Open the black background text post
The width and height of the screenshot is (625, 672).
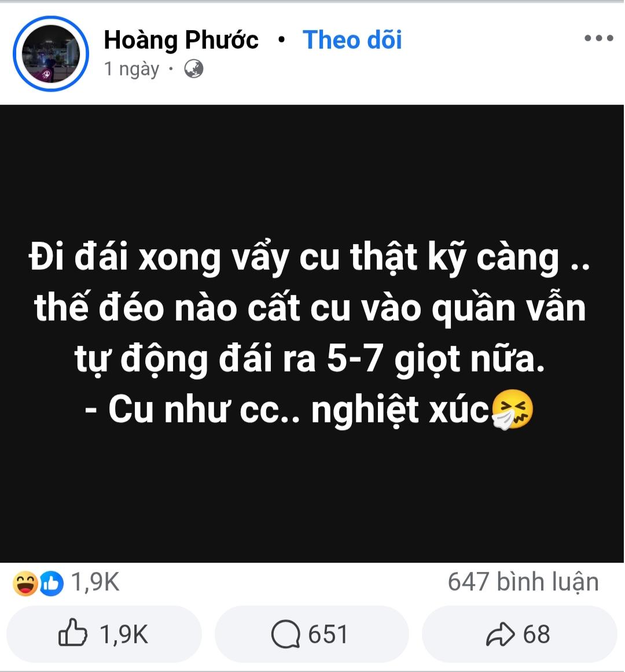point(312,334)
